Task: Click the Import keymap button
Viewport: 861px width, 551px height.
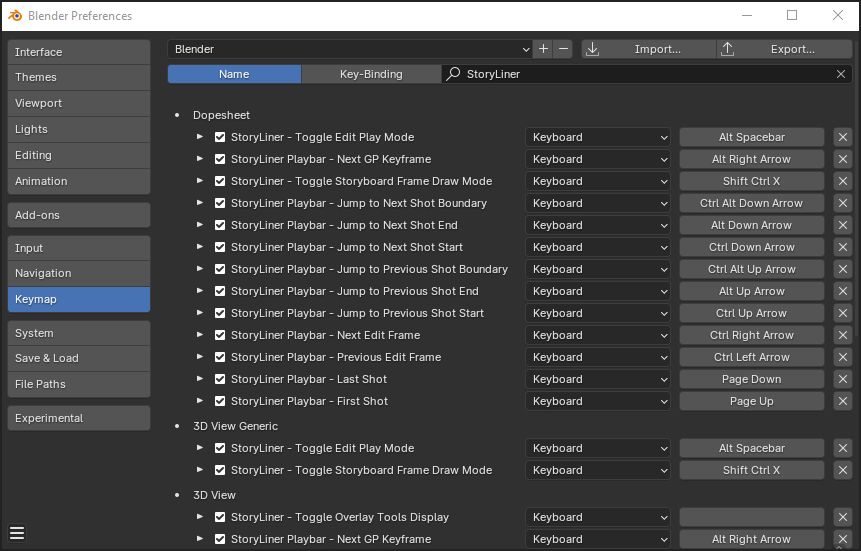Action: pyautogui.click(x=648, y=49)
